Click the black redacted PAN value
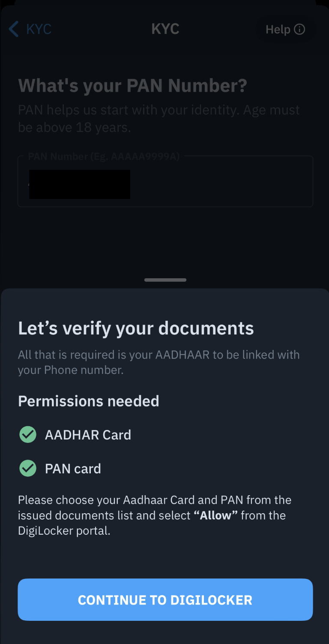 [x=79, y=184]
